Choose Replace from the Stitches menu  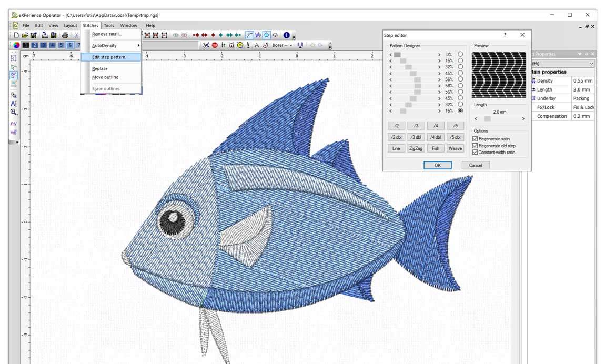(100, 68)
